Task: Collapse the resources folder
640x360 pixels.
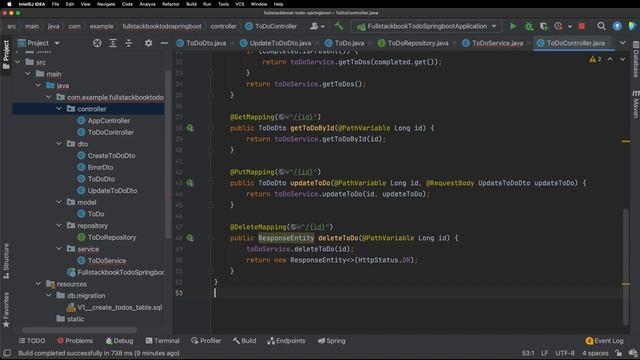Action: tap(38, 284)
